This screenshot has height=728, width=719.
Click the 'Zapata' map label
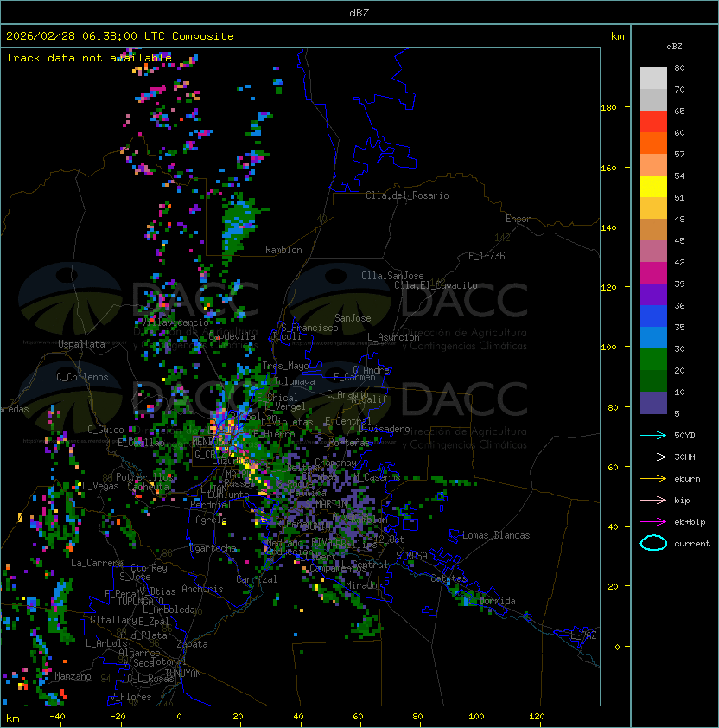[x=192, y=644]
